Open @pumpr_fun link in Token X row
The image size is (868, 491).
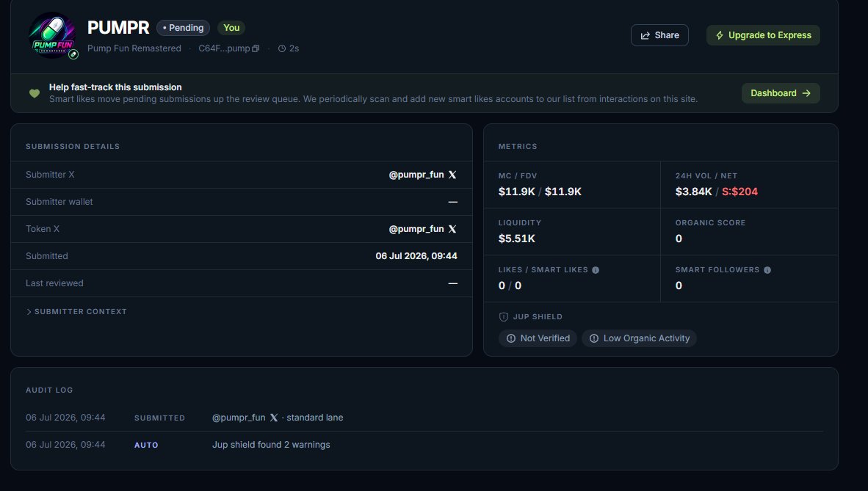[x=416, y=229]
